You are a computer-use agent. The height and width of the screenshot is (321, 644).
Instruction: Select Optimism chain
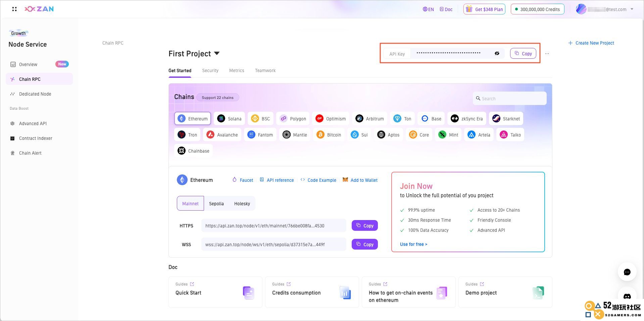pyautogui.click(x=331, y=118)
